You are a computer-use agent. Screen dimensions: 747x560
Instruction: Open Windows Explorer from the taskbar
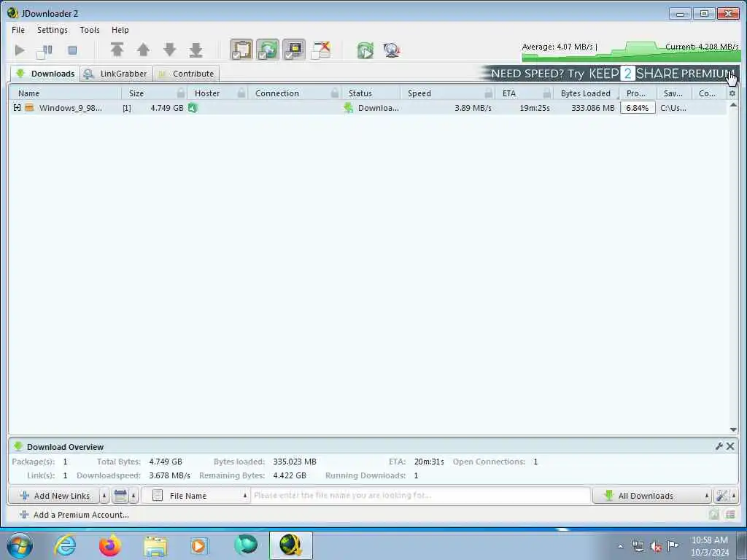155,545
